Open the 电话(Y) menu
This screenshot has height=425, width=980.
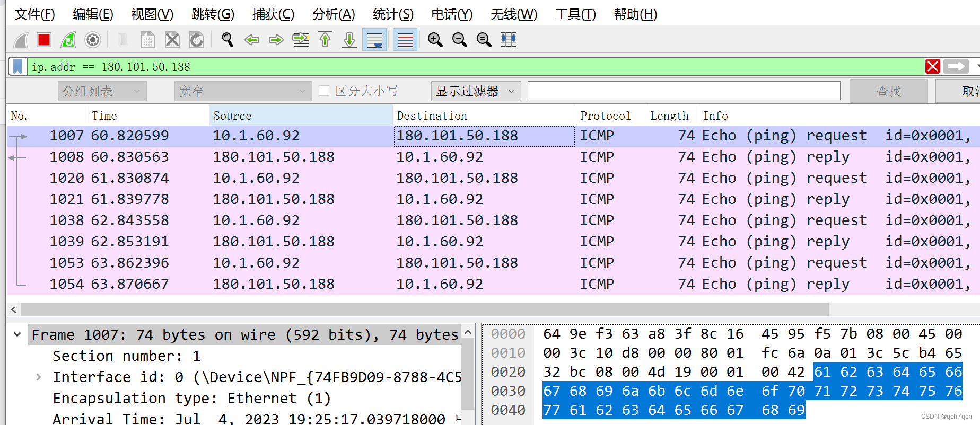pyautogui.click(x=452, y=14)
